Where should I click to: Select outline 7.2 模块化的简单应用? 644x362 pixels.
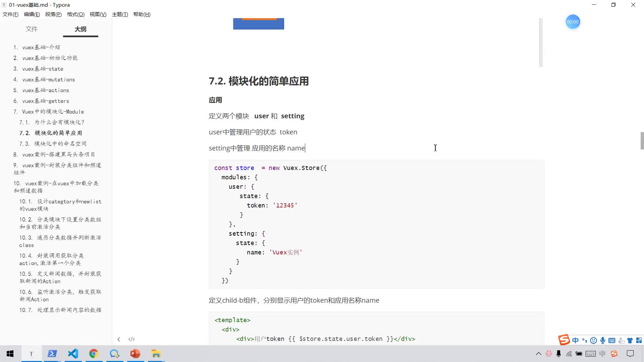pos(51,133)
